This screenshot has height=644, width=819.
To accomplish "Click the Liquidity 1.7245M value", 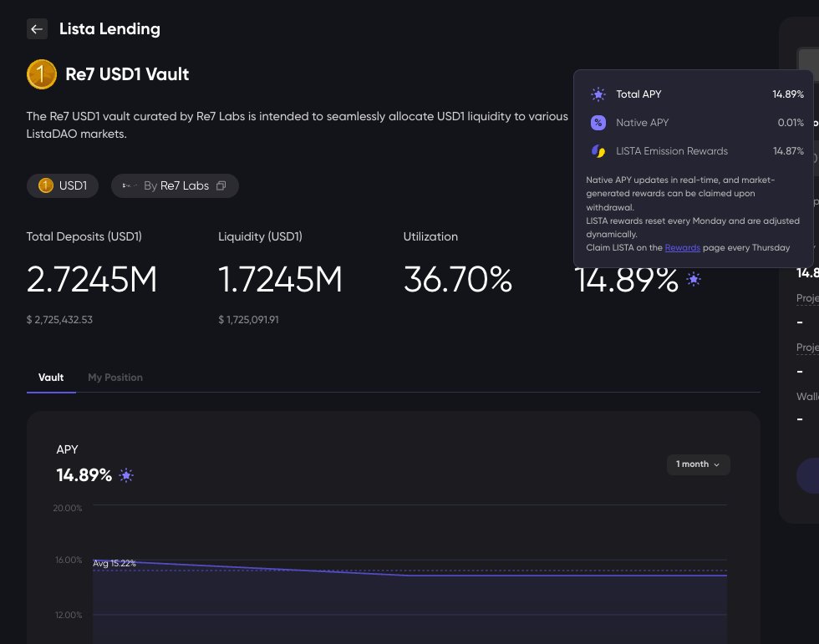I will coord(280,280).
